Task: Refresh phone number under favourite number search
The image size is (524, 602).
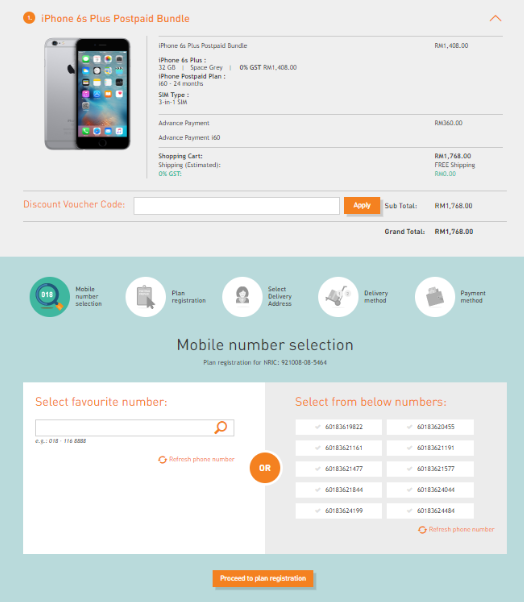Action: tap(196, 459)
